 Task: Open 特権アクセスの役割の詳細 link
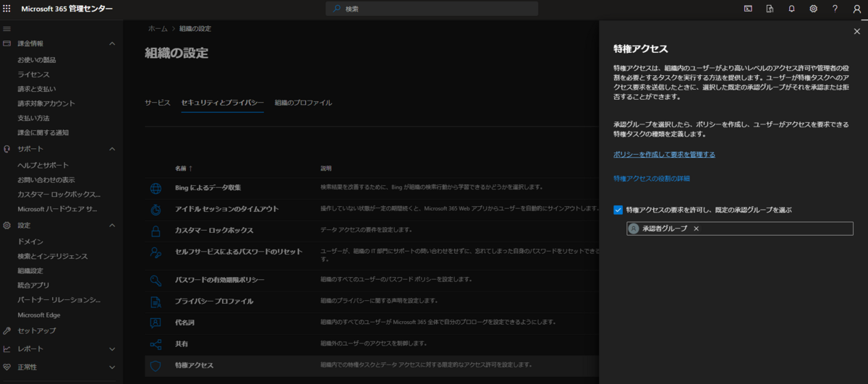point(652,178)
